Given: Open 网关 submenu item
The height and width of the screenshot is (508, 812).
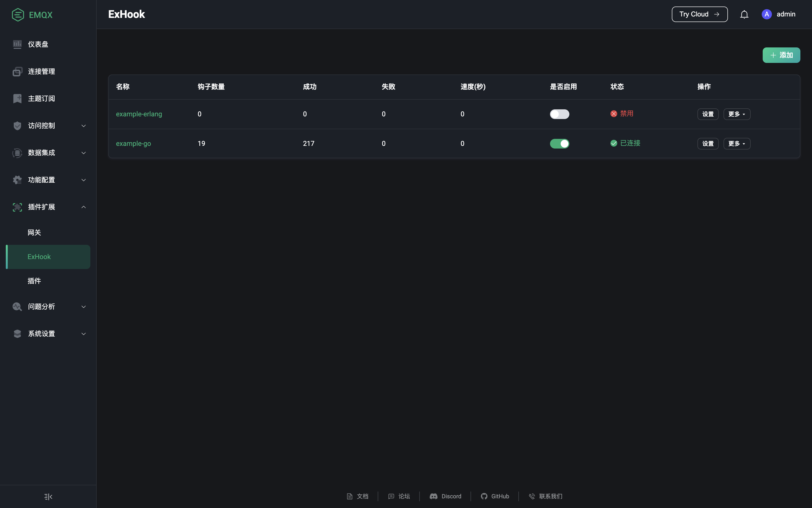Looking at the screenshot, I should coord(48,232).
